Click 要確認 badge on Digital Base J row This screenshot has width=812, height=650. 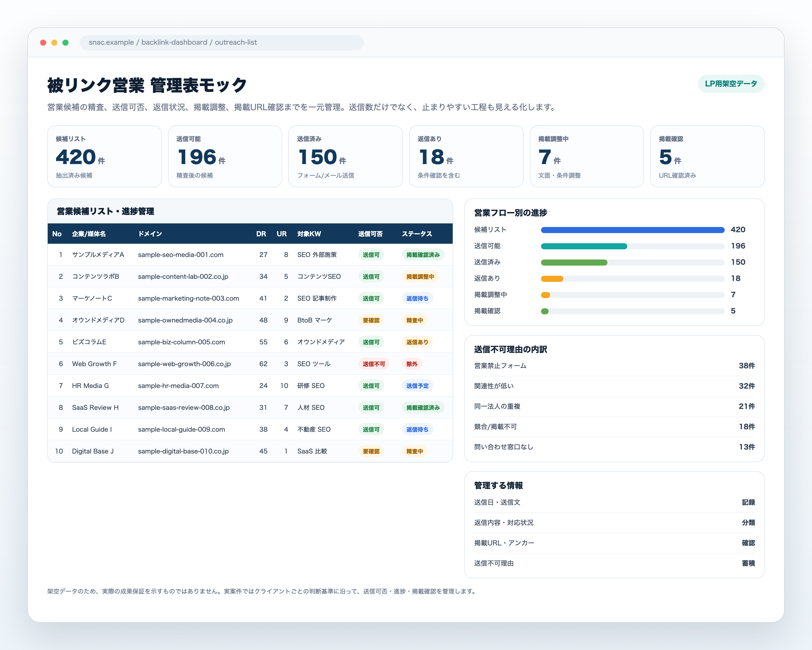[x=371, y=451]
